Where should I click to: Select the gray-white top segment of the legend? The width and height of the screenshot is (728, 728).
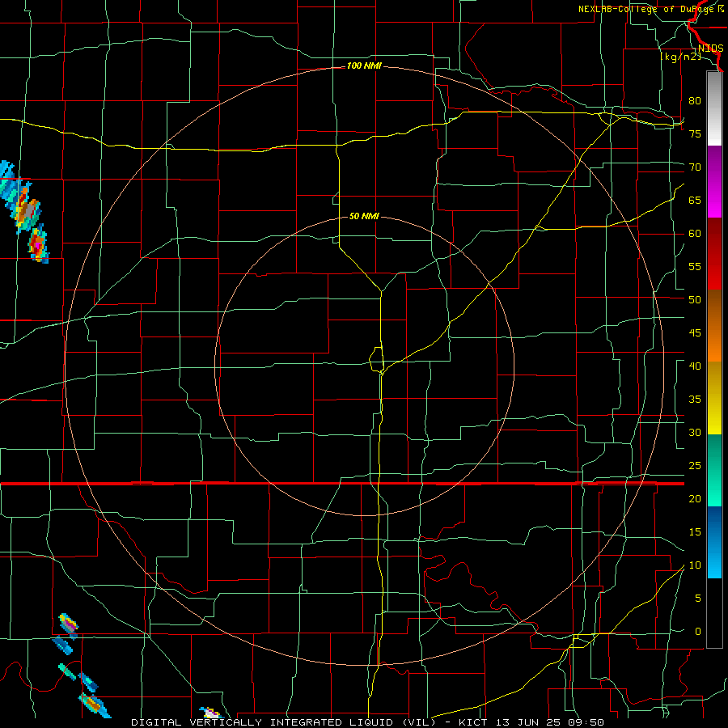[714, 108]
